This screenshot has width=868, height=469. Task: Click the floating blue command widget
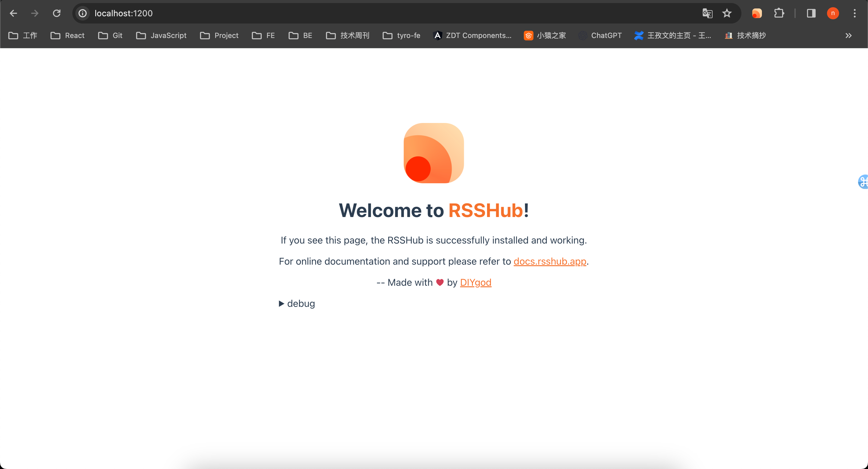[x=863, y=182]
